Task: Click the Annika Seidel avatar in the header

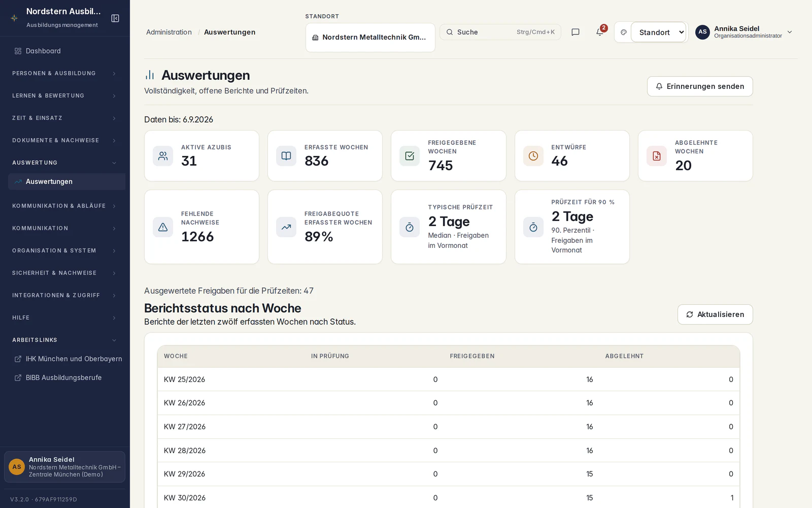Action: (702, 32)
